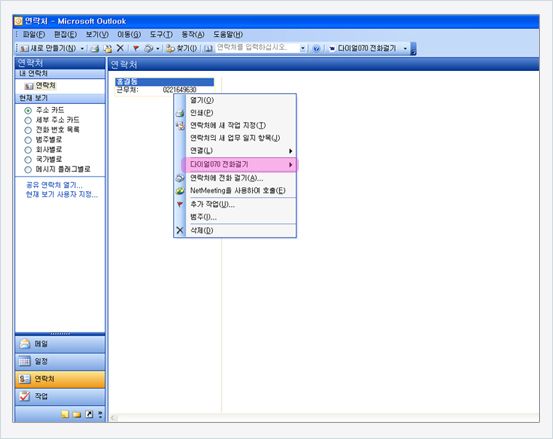Open the 동작(A) menu

pos(193,35)
